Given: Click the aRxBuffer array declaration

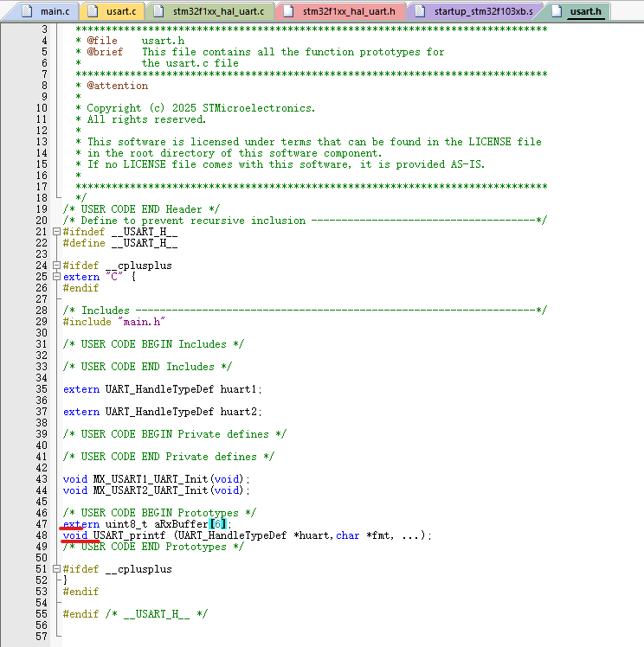Looking at the screenshot, I should pos(147,524).
